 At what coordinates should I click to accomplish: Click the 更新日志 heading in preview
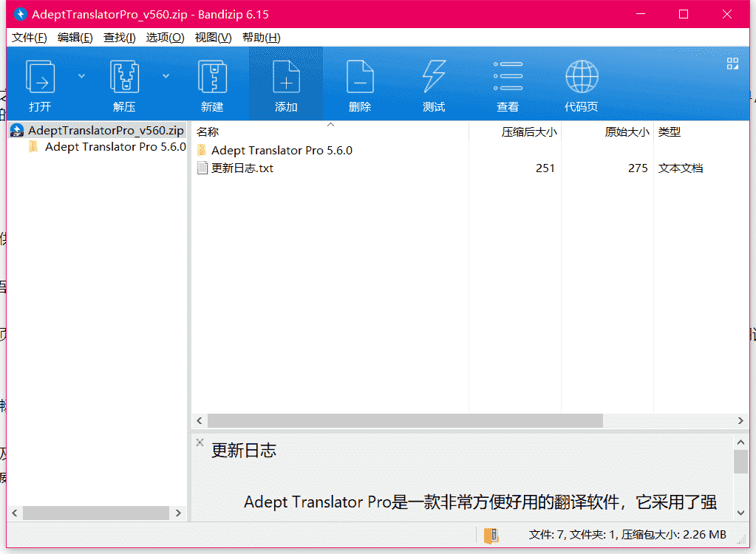[x=244, y=451]
